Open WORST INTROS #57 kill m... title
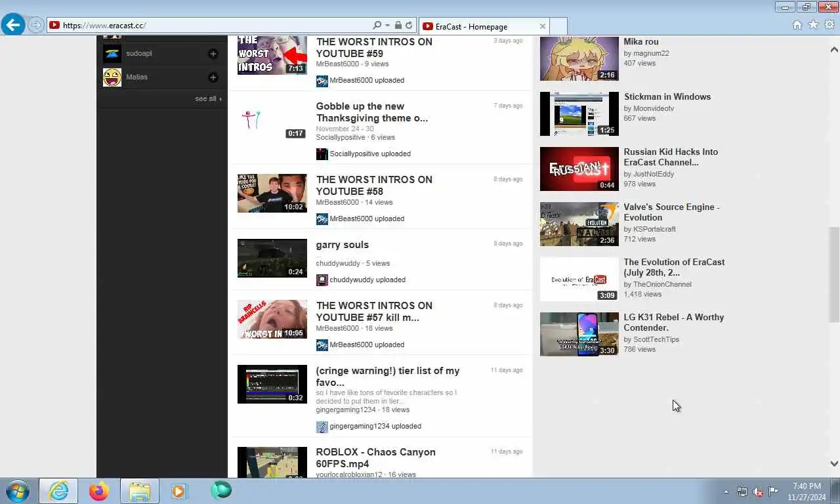The width and height of the screenshot is (840, 504). click(374, 311)
